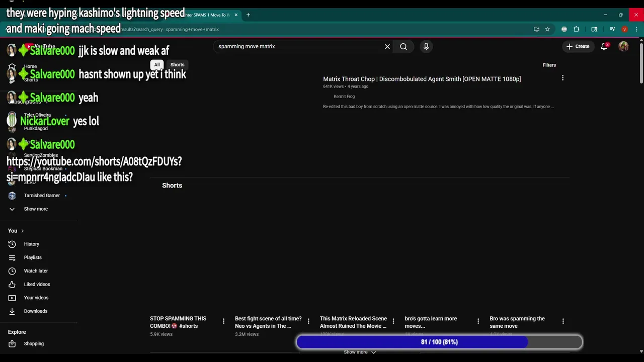Open options for bro's gotta learn short
This screenshot has width=644, height=362.
[478, 321]
